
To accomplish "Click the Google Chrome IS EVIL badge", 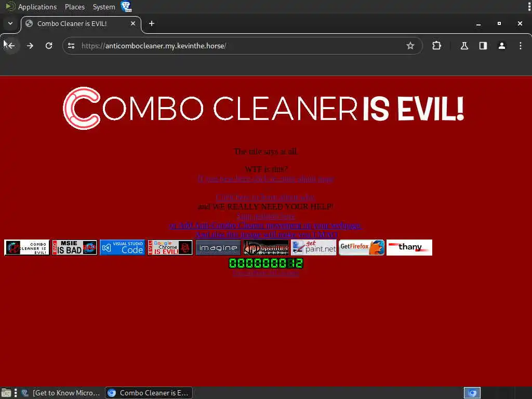I will [170, 247].
